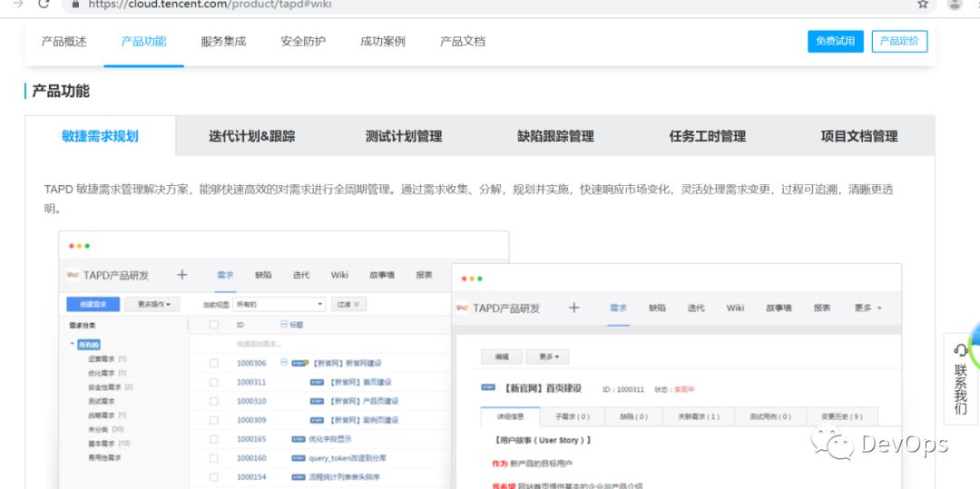Click story icon beside 流程统计列表表头排序 row
The height and width of the screenshot is (489, 980).
[x=299, y=476]
